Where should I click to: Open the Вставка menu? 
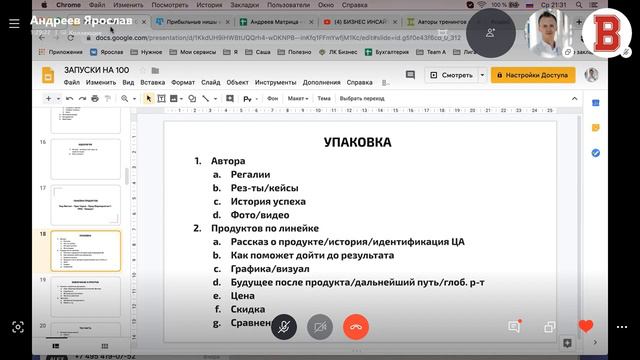click(153, 82)
